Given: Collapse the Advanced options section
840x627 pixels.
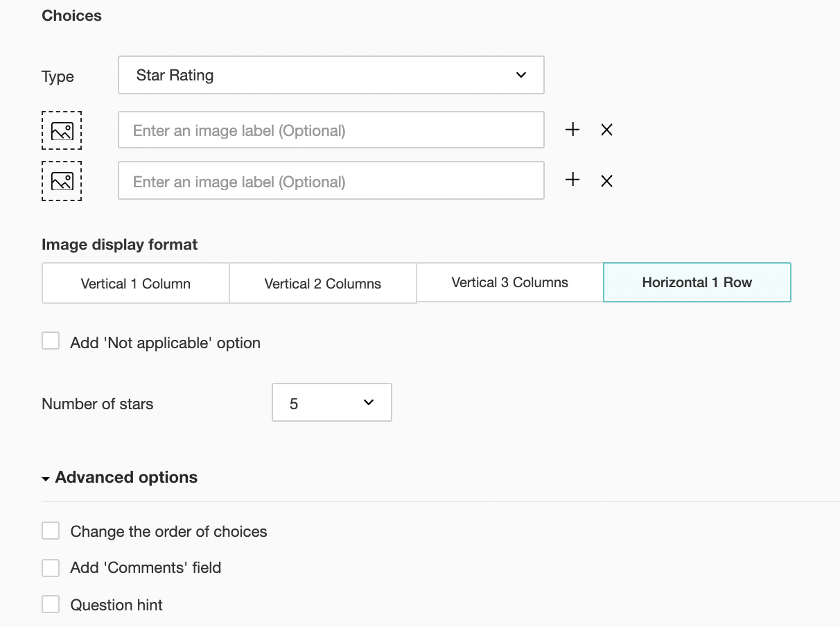Looking at the screenshot, I should (x=46, y=479).
